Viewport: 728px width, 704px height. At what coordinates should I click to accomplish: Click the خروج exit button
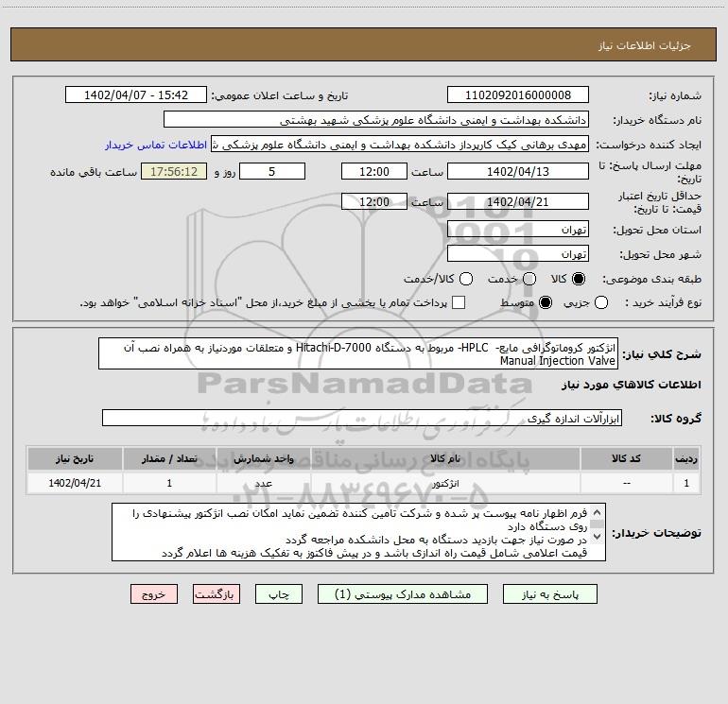pyautogui.click(x=154, y=594)
